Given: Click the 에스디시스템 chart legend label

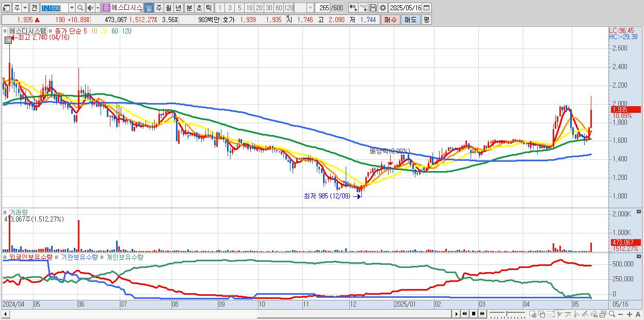Looking at the screenshot, I should tap(28, 31).
